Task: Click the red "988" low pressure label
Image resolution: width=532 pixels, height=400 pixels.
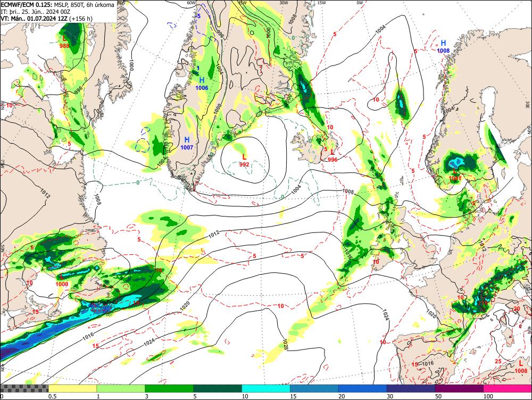Action: click(64, 46)
